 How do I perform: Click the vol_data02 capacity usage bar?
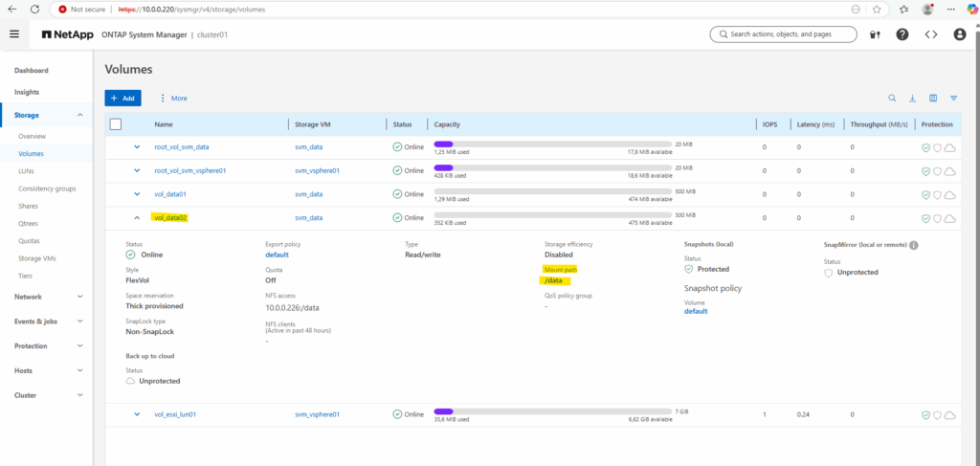[553, 215]
